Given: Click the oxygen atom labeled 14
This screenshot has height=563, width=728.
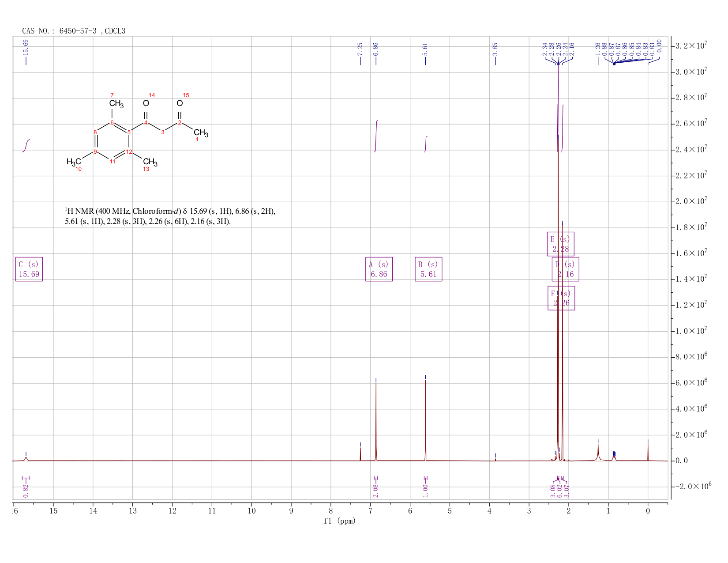Looking at the screenshot, I should (146, 103).
